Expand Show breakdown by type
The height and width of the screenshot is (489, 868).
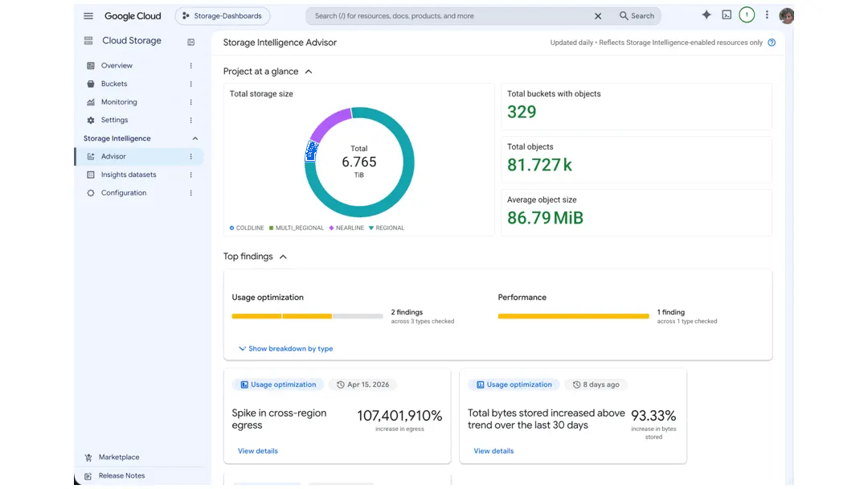[x=285, y=349]
